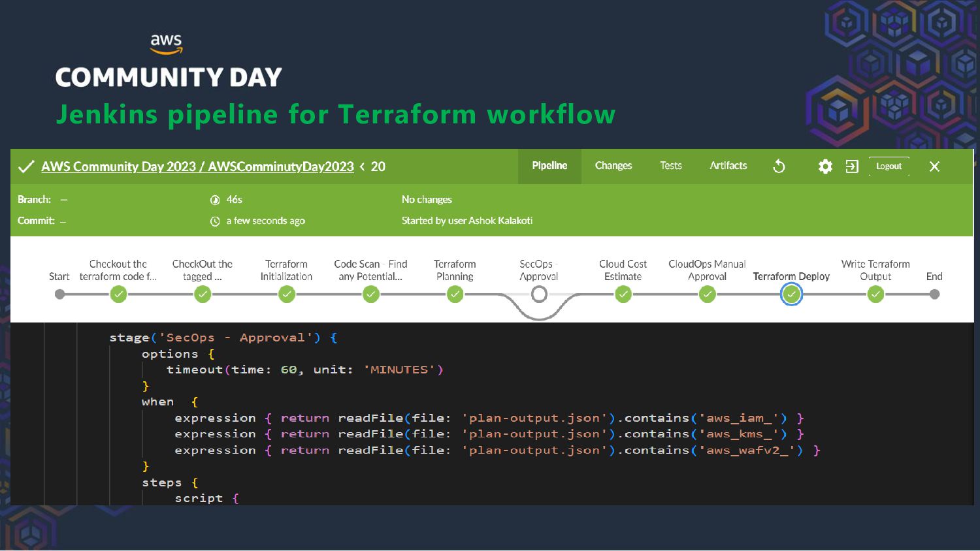The width and height of the screenshot is (980, 551).
Task: Select Checkout the terraform code stage node
Action: pyautogui.click(x=118, y=294)
